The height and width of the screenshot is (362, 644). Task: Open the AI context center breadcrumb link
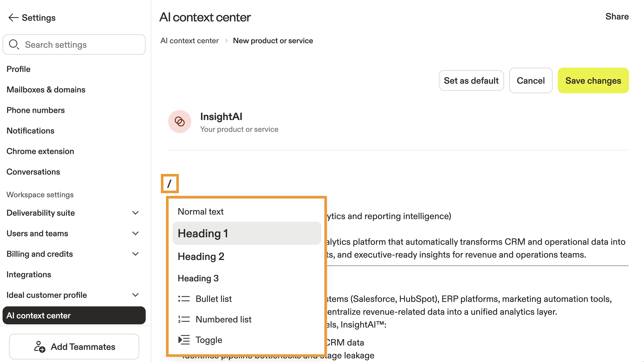pyautogui.click(x=190, y=41)
